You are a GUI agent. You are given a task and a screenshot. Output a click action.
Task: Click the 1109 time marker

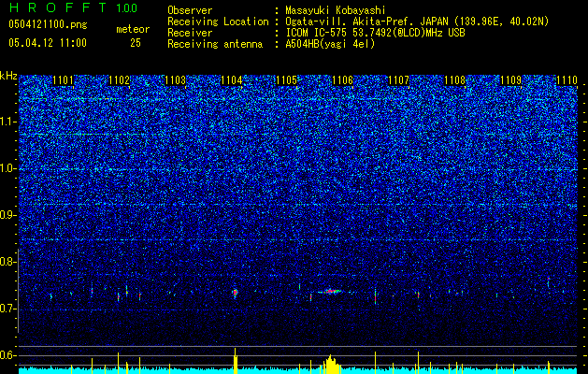pyautogui.click(x=510, y=80)
